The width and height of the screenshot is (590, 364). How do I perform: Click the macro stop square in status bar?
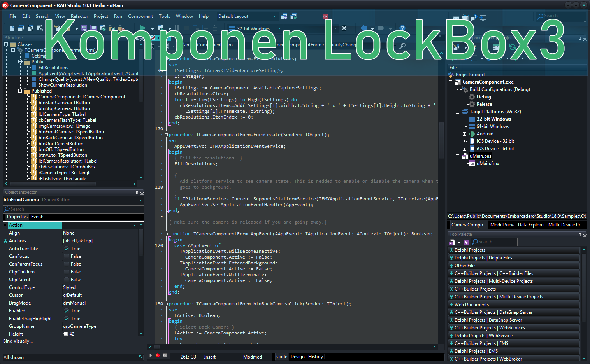165,355
